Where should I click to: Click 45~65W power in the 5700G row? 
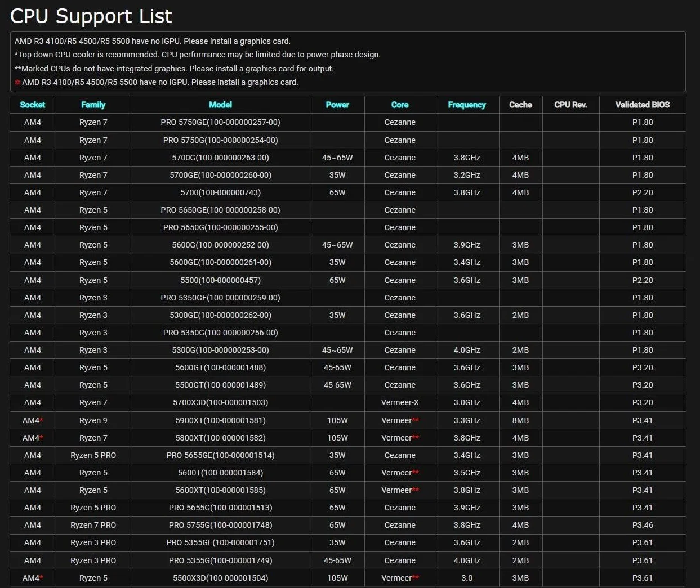337,158
